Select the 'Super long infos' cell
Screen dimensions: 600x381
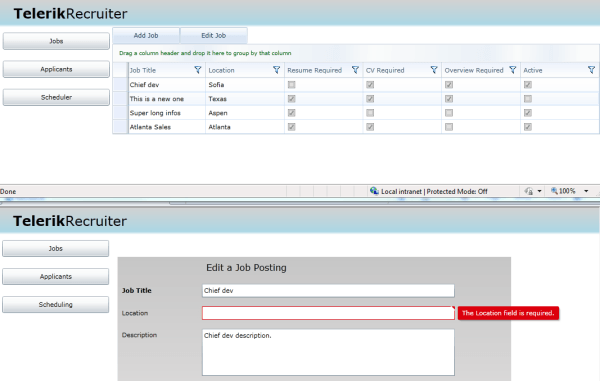tap(166, 113)
